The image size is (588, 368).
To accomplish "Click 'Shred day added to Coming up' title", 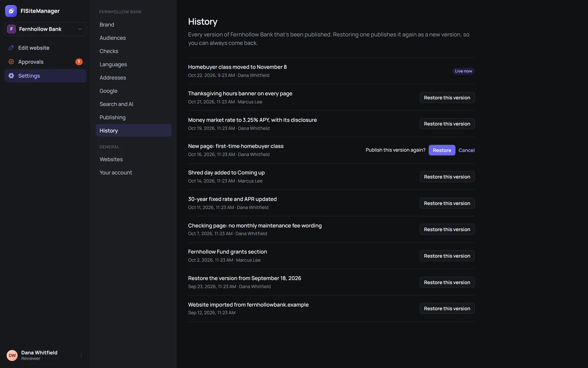I will 226,173.
